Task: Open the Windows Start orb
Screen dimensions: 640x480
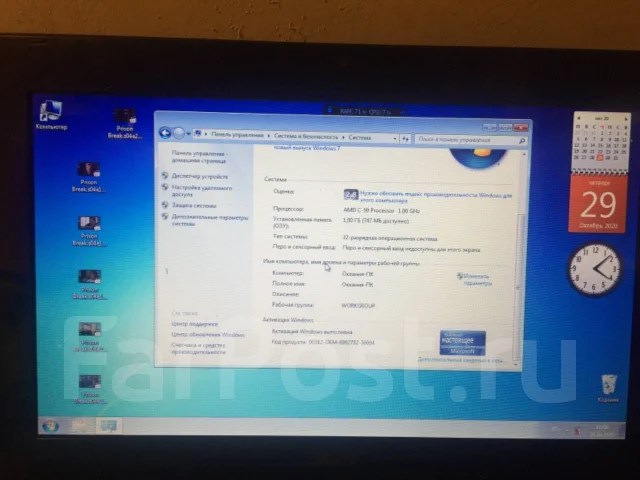Action: (x=50, y=426)
